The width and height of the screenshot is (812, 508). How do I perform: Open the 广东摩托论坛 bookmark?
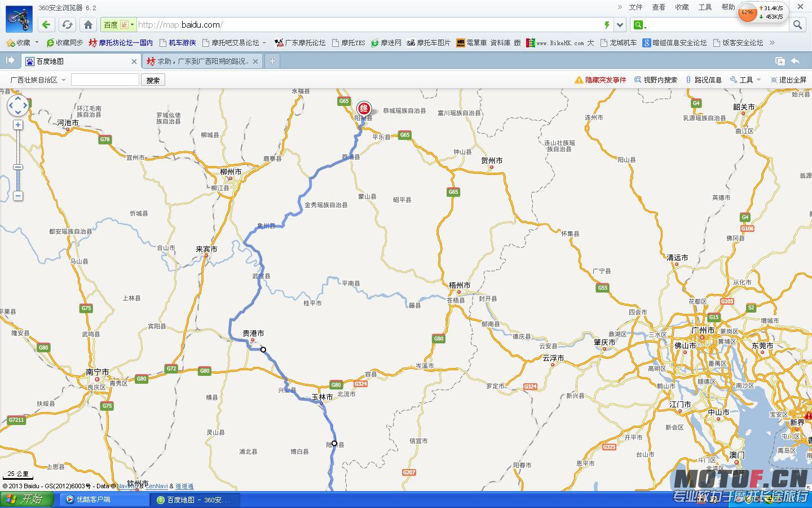tap(300, 43)
